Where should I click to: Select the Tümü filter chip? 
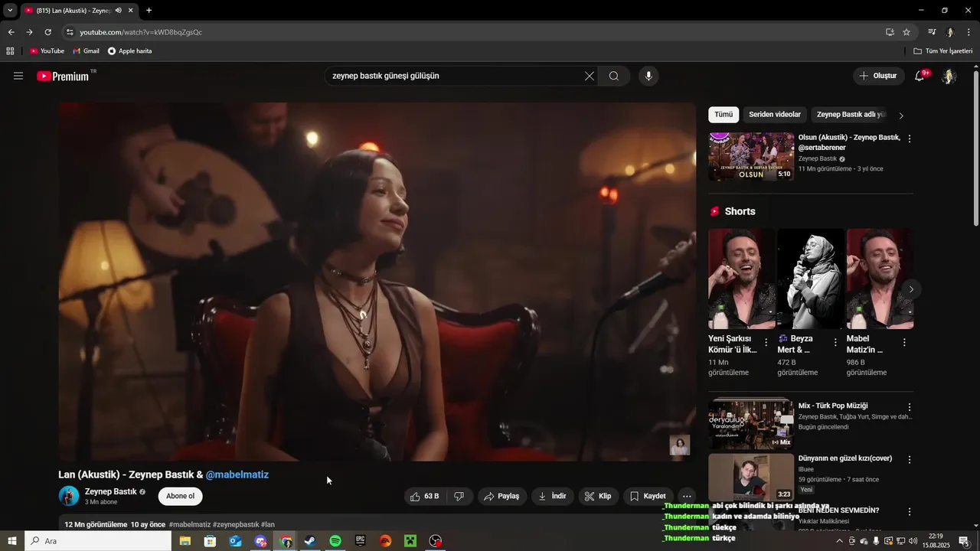click(724, 115)
